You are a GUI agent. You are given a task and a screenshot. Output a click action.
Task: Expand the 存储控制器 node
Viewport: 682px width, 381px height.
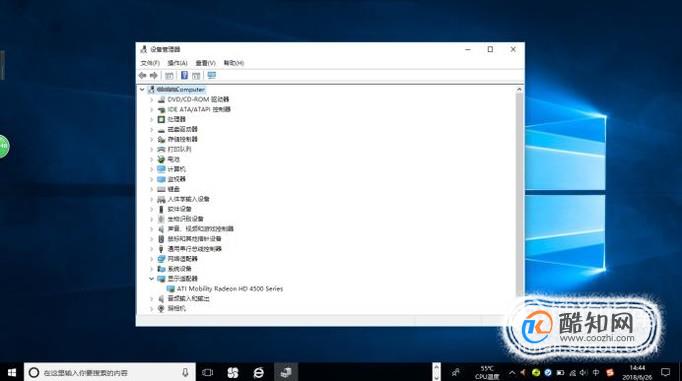pyautogui.click(x=152, y=140)
